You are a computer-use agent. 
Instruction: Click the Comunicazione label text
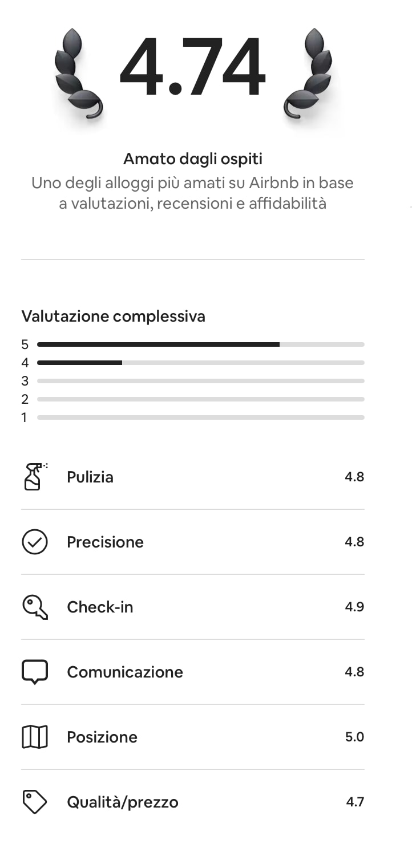(125, 672)
